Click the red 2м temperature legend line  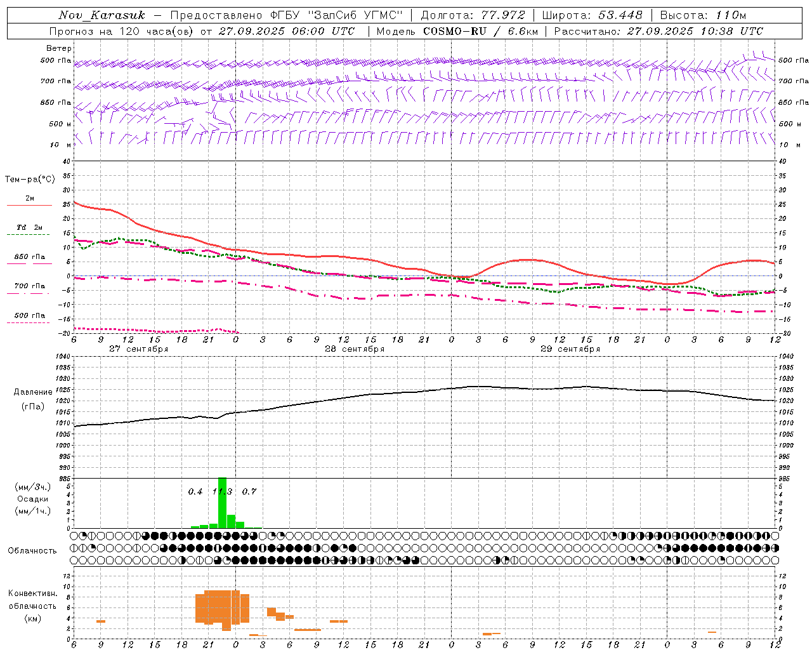point(29,205)
